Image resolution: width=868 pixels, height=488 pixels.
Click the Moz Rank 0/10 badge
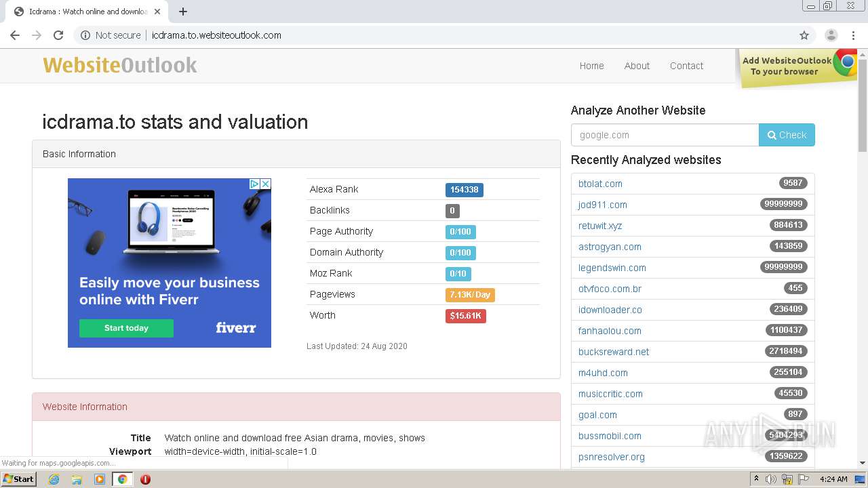pyautogui.click(x=458, y=274)
